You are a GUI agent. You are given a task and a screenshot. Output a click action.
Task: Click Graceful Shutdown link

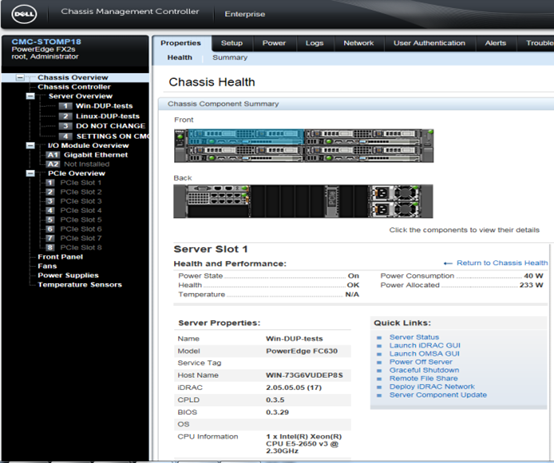424,370
